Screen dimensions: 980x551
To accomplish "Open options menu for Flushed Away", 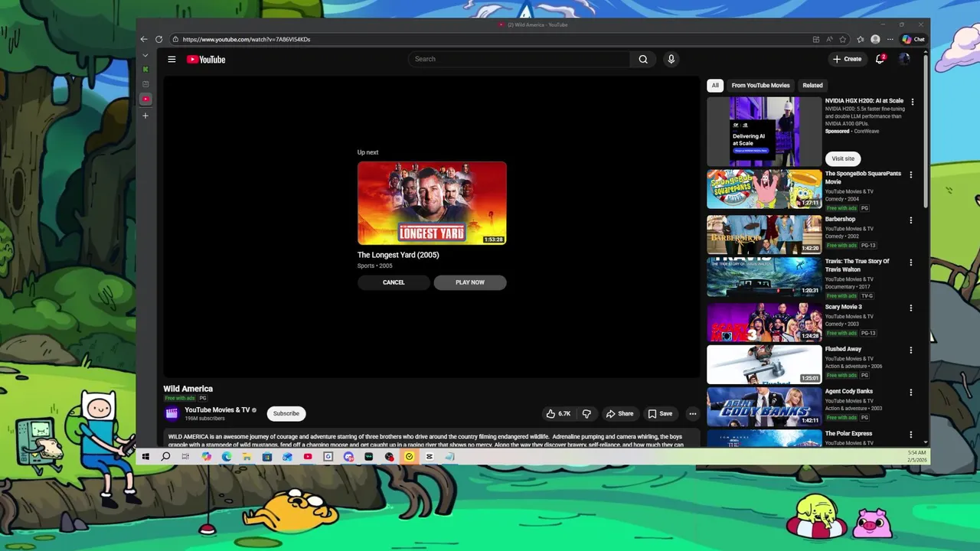I will pos(911,350).
